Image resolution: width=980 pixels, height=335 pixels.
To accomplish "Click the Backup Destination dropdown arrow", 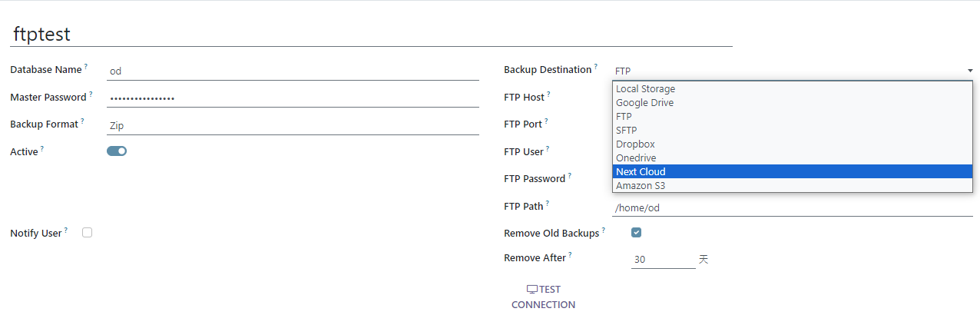I will click(x=970, y=71).
